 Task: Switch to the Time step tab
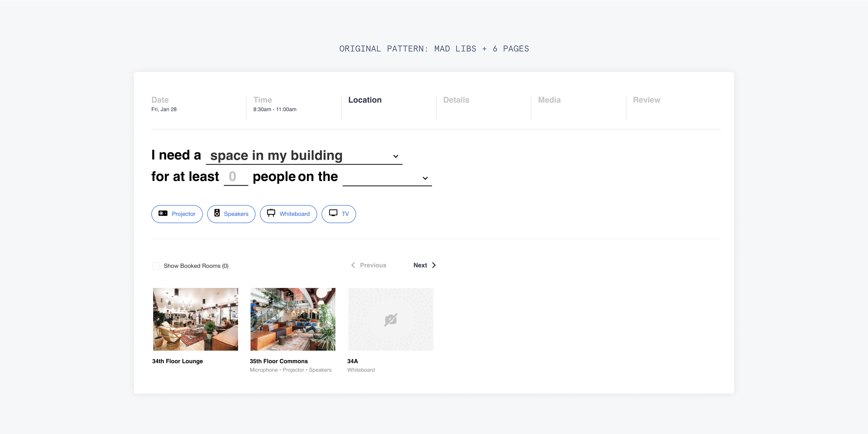point(262,100)
